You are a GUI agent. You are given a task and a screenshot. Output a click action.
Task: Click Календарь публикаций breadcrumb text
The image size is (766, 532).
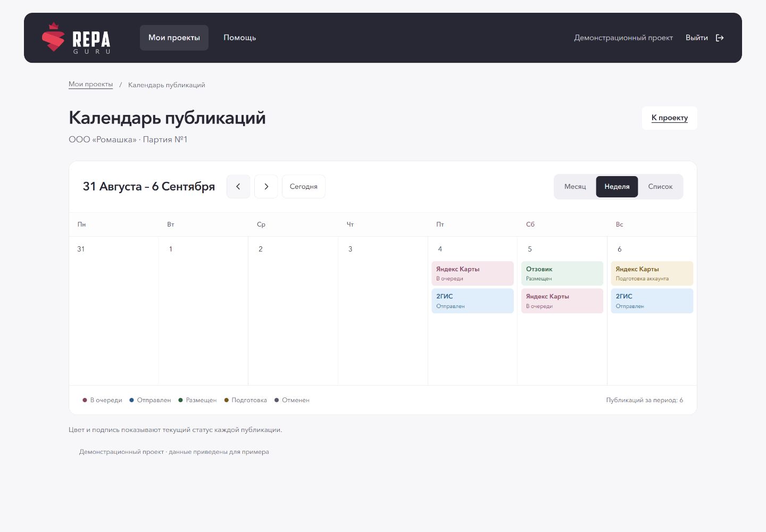(x=166, y=85)
